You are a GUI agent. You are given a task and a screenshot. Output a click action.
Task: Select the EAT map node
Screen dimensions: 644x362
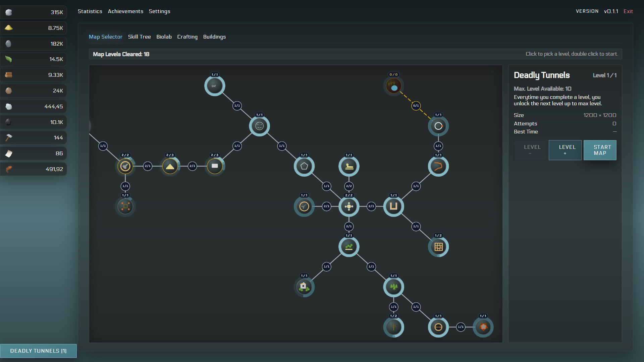click(215, 86)
